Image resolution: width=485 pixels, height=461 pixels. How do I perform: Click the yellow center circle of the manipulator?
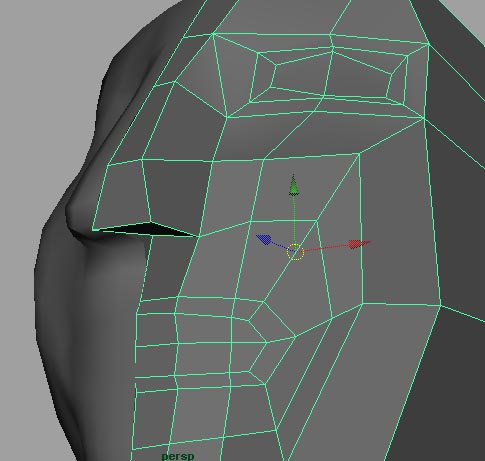click(296, 252)
